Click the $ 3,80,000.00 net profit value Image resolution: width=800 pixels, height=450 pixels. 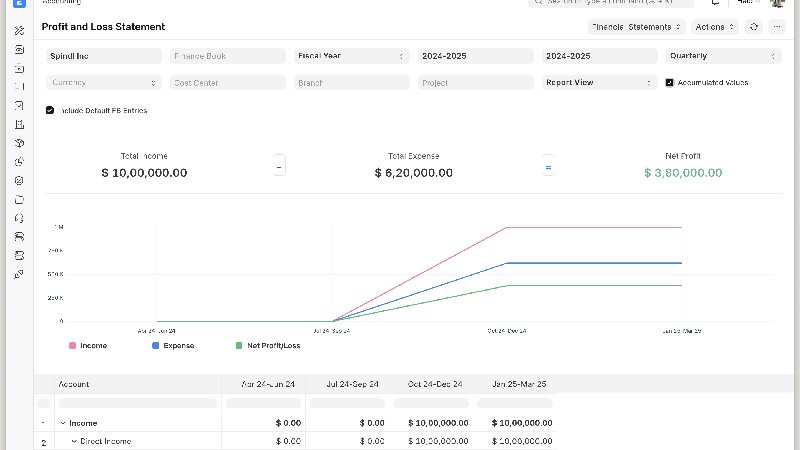tap(683, 173)
